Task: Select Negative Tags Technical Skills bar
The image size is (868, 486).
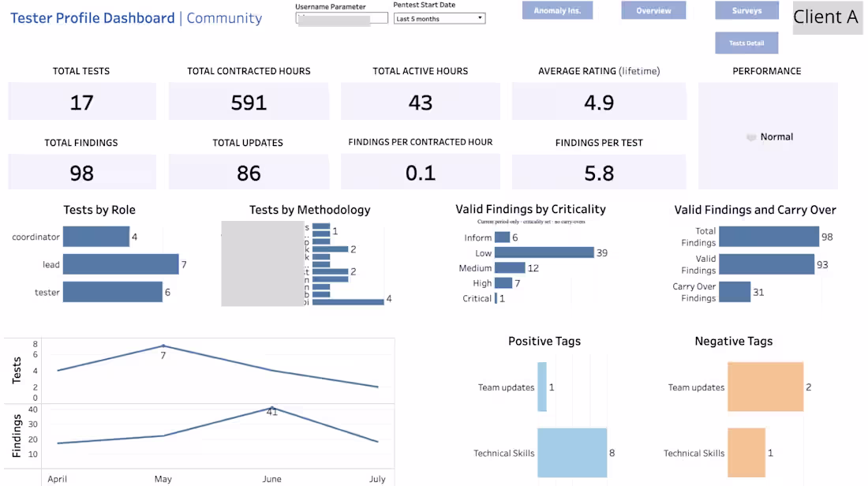Action: [x=746, y=452]
